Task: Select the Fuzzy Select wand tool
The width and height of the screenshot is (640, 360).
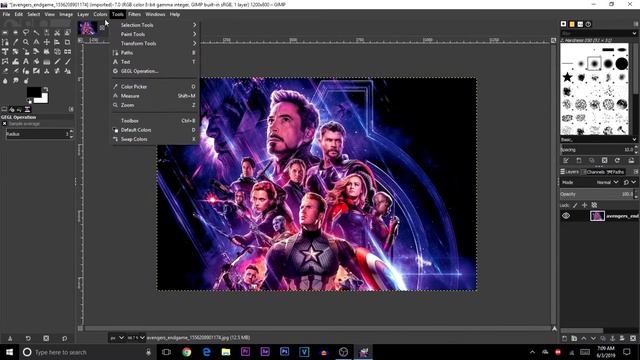Action: 36,33
